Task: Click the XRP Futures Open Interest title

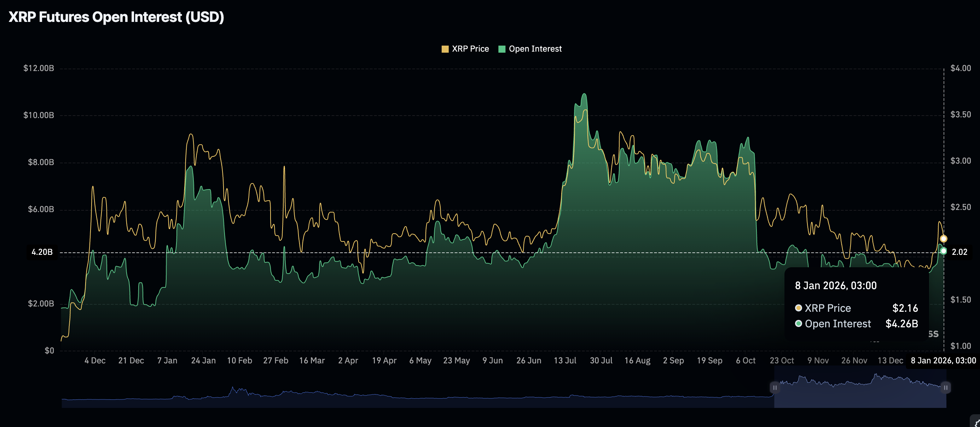Action: pos(116,17)
